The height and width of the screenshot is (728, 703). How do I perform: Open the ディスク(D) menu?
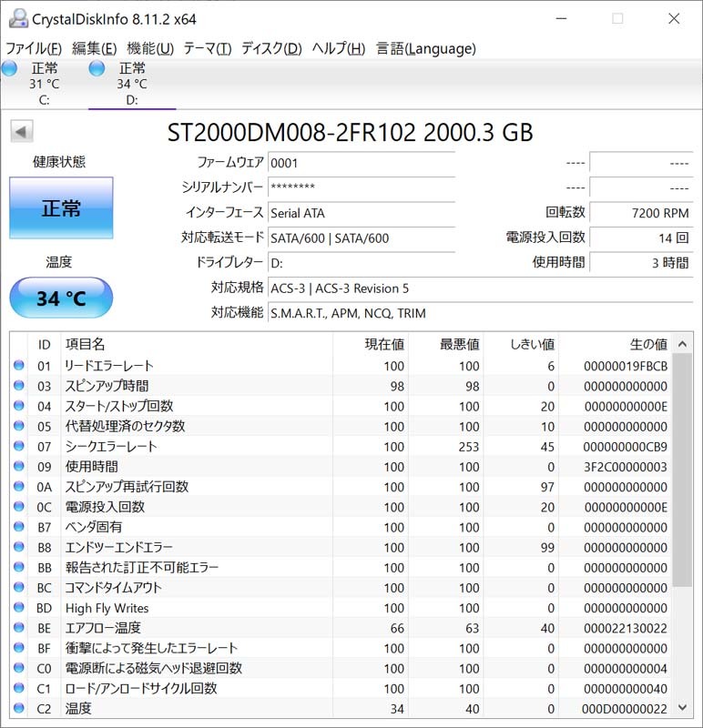[271, 48]
